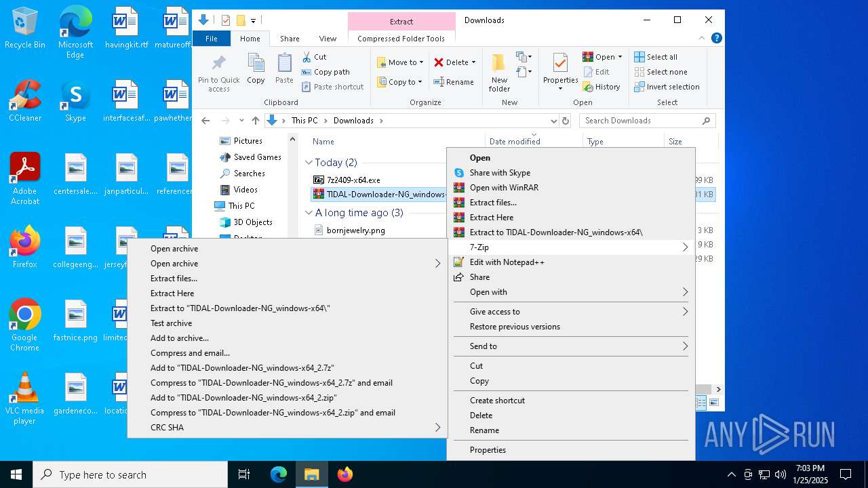Click the Rename ribbon button
Image resolution: width=868 pixels, height=488 pixels.
coord(454,82)
